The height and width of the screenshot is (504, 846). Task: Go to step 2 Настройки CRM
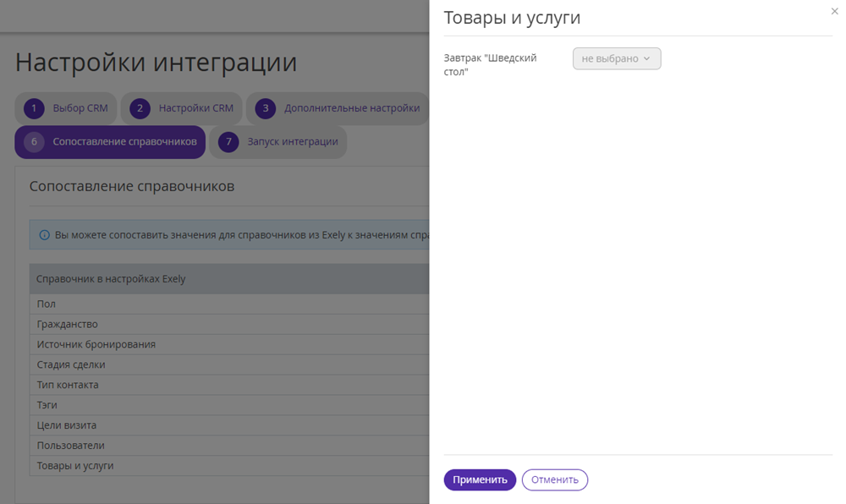click(x=181, y=108)
